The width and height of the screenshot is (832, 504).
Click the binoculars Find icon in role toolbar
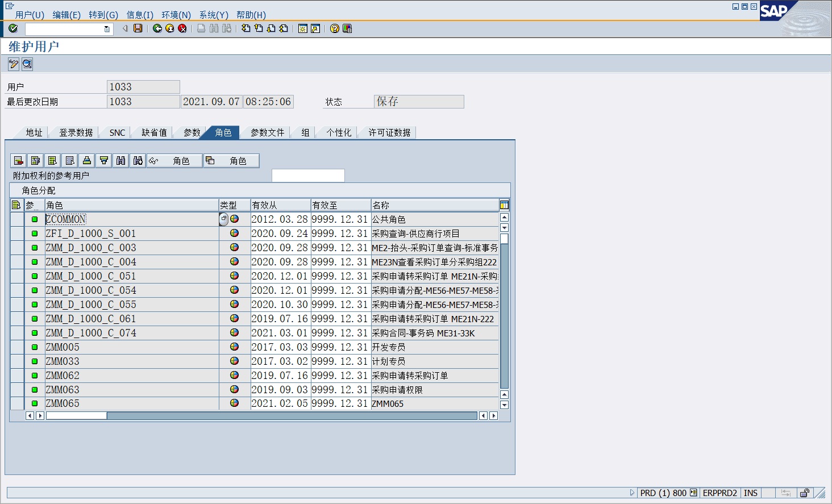(x=120, y=160)
